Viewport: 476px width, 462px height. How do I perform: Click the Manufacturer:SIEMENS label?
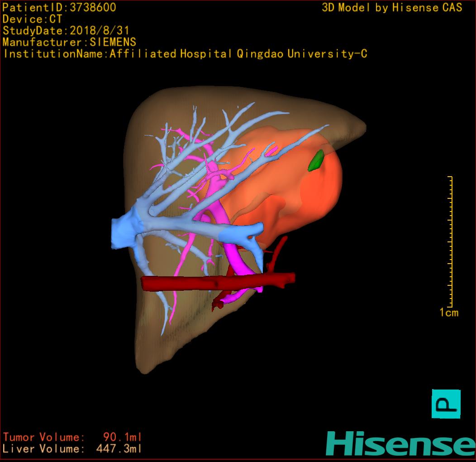tap(69, 42)
